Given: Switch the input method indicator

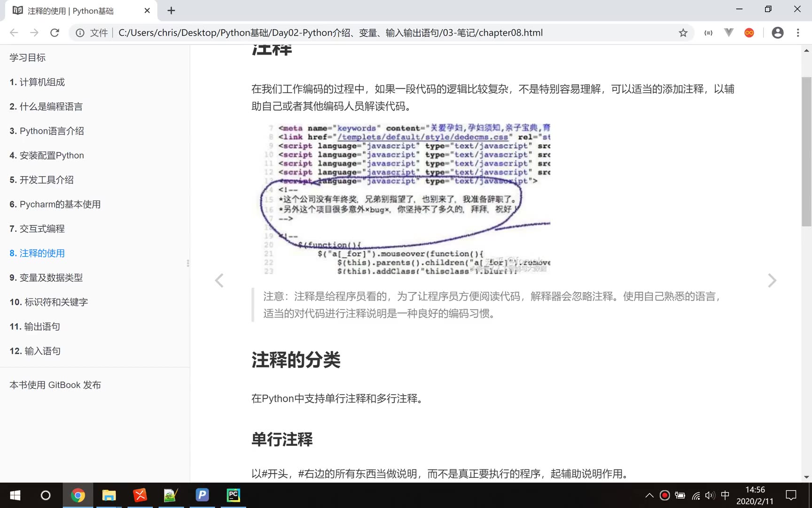Looking at the screenshot, I should (724, 495).
